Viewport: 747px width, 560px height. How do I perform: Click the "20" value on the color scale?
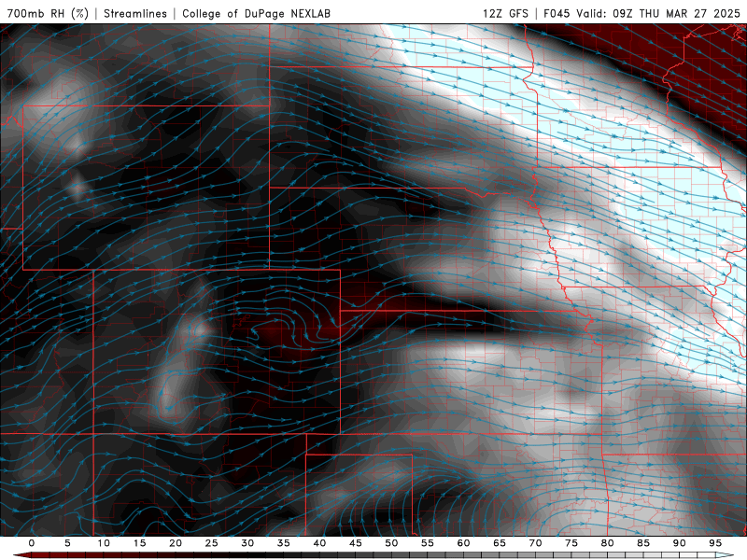[x=176, y=543]
